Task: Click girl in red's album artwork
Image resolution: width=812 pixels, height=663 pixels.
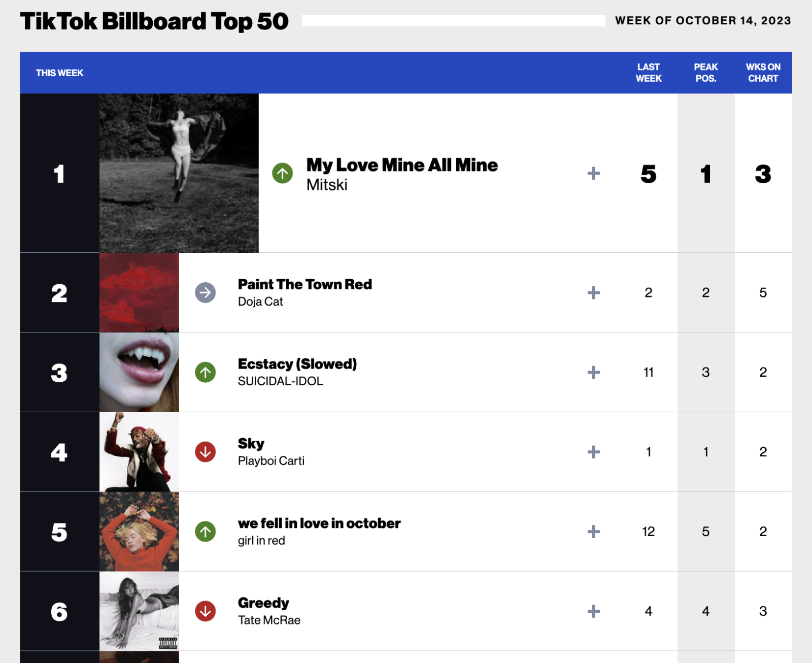Action: pyautogui.click(x=139, y=531)
